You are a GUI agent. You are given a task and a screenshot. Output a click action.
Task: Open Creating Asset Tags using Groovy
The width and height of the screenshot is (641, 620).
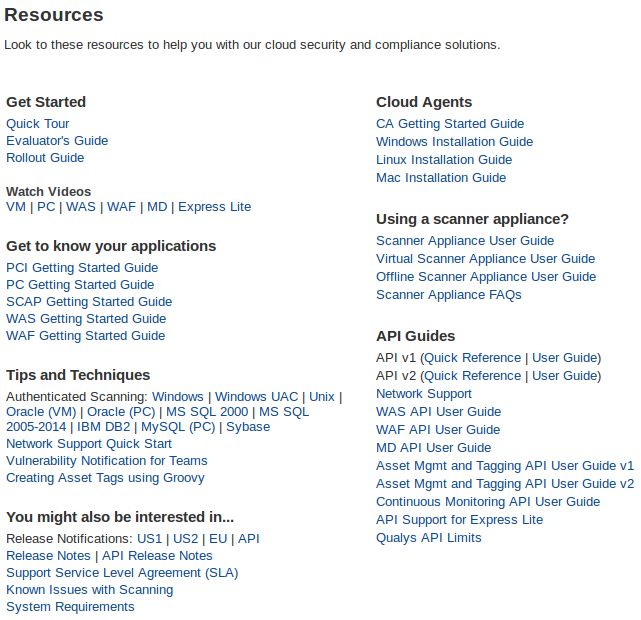click(x=105, y=478)
